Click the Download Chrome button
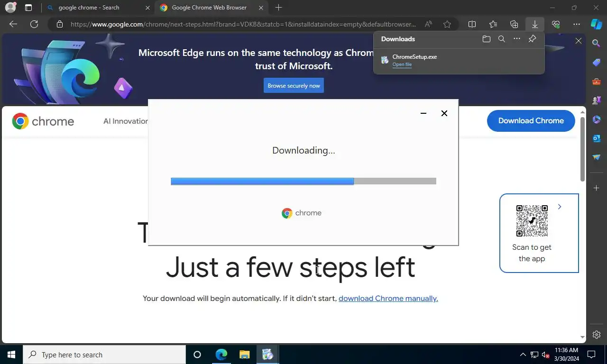Viewport: 607px width, 364px height. (x=531, y=121)
